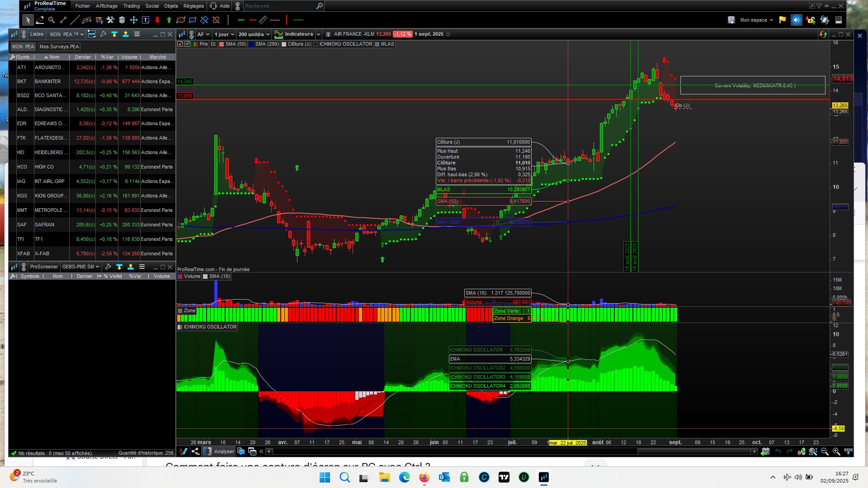
Task: Open the 200 unités dropdown
Action: point(254,34)
